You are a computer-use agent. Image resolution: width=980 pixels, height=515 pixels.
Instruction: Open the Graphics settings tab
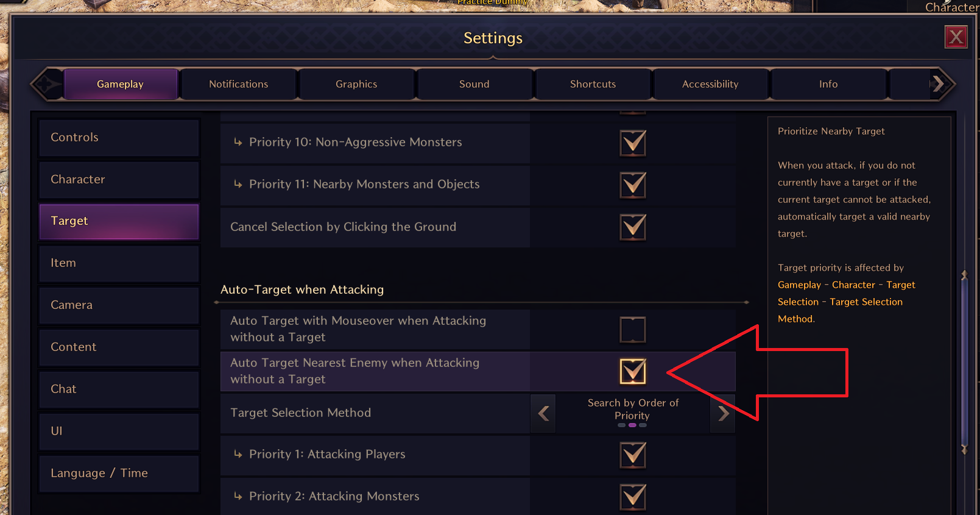(356, 84)
